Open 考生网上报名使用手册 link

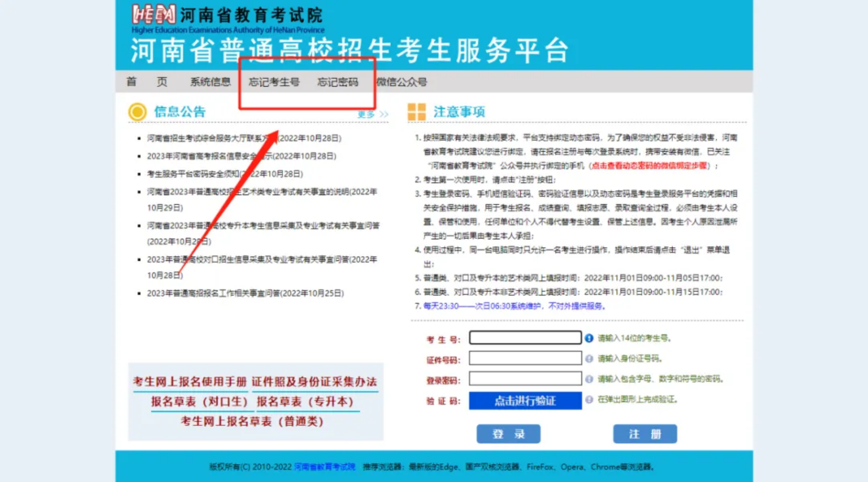pyautogui.click(x=190, y=381)
